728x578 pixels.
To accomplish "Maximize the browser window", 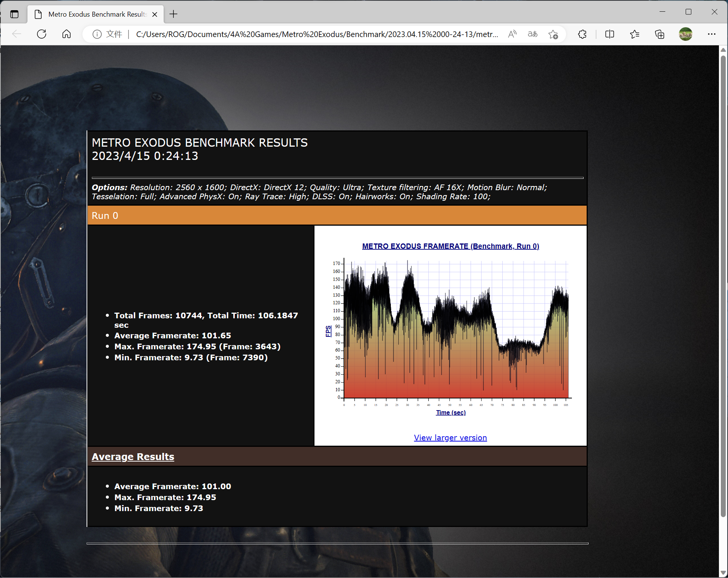I will click(688, 12).
